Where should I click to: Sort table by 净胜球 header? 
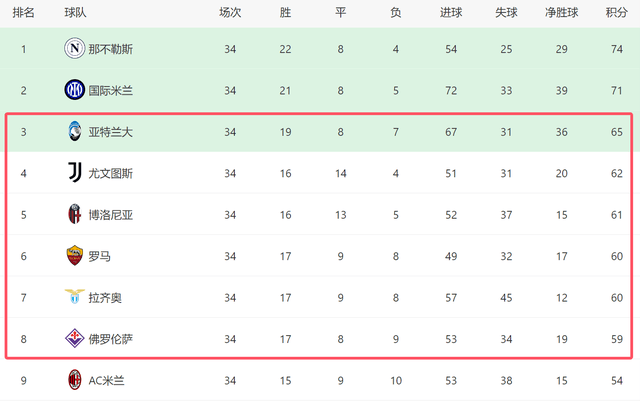[561, 13]
